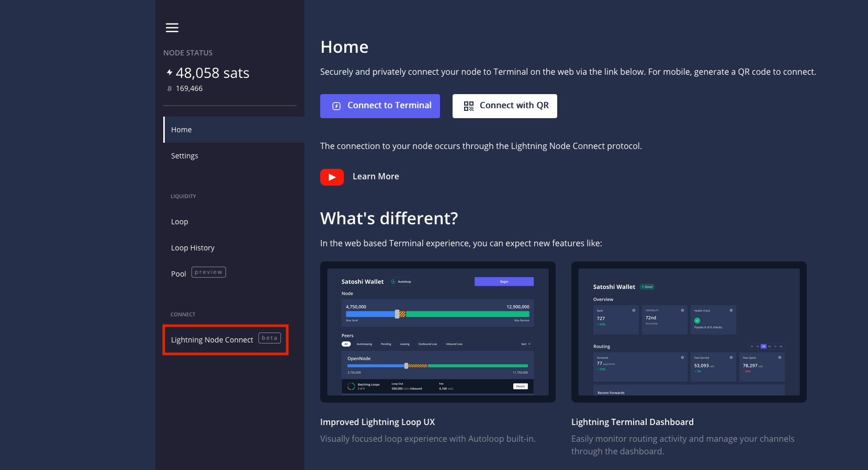Click the Learn More link text
This screenshot has width=868, height=470.
click(376, 177)
